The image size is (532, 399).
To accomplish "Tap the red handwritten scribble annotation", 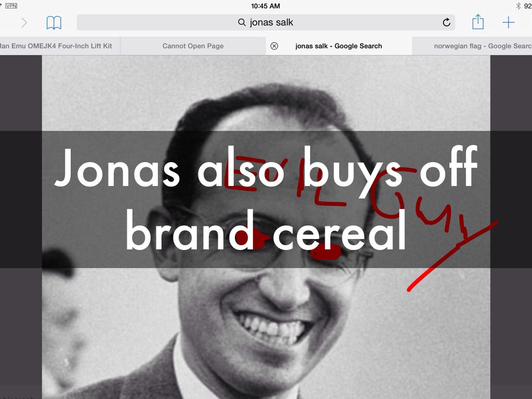I will point(360,217).
